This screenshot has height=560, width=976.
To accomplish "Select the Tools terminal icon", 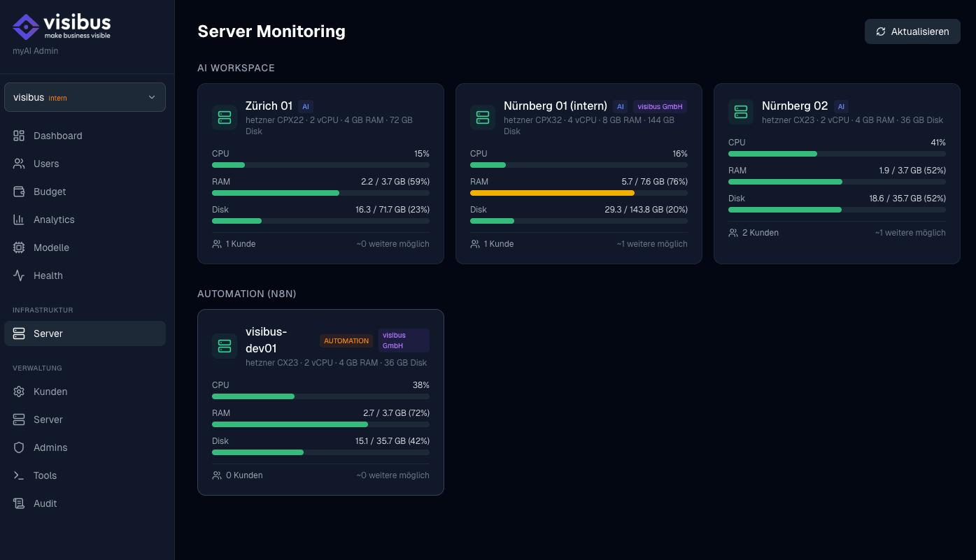I will pyautogui.click(x=19, y=475).
